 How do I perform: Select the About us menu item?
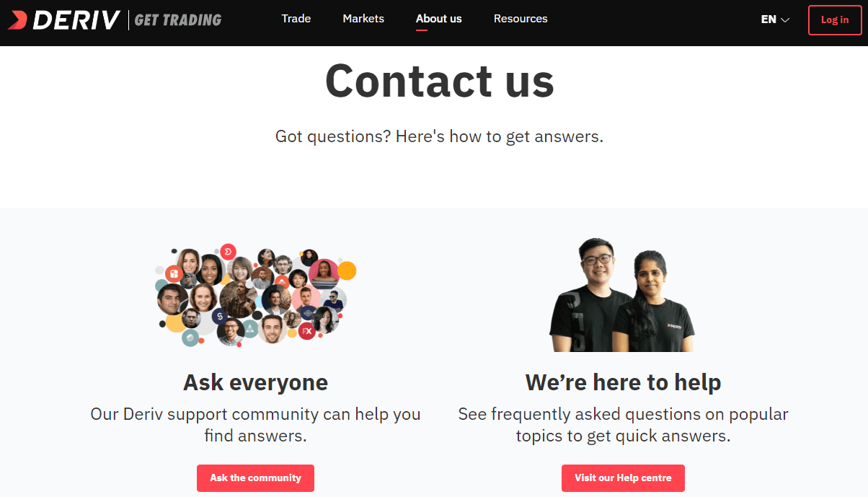pos(439,19)
